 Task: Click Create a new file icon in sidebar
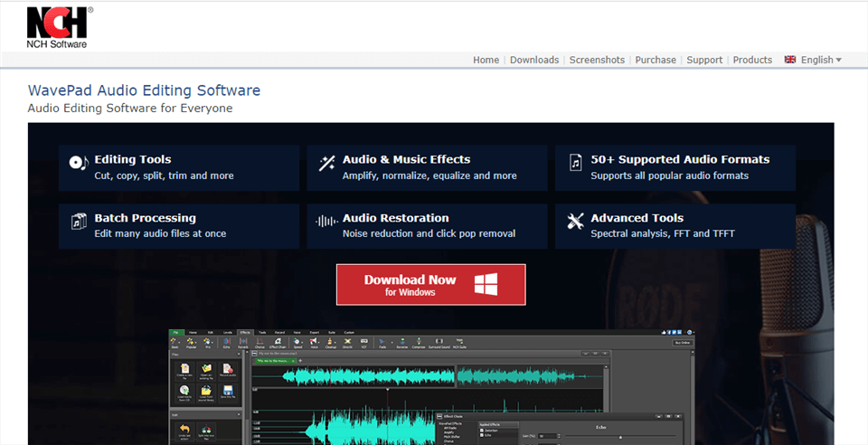tap(184, 371)
